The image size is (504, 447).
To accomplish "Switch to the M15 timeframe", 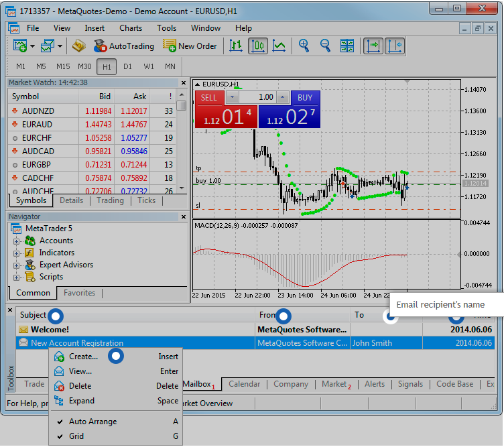I will pos(63,66).
